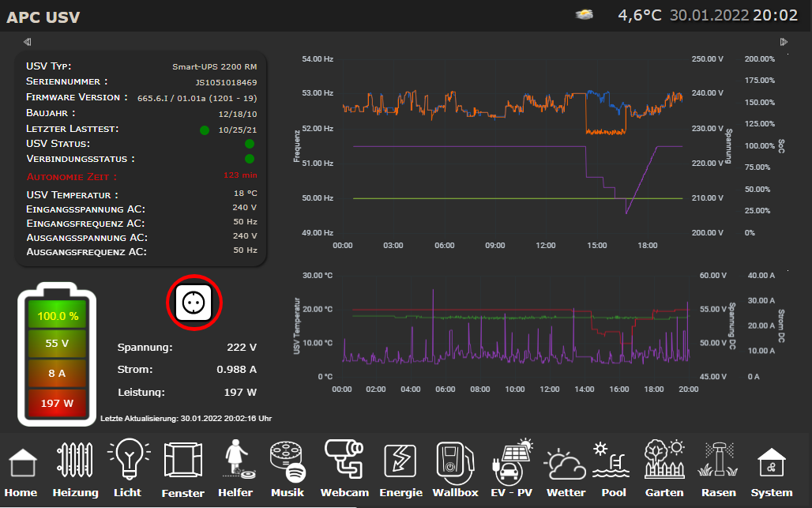This screenshot has height=508, width=812.
Task: Open the Heizung radiator icon
Action: coord(75,459)
